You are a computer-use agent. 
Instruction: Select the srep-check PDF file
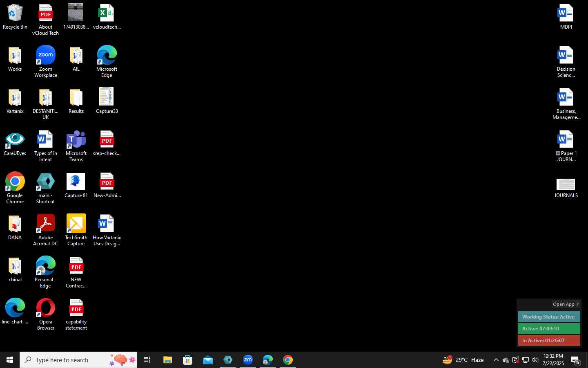click(107, 144)
